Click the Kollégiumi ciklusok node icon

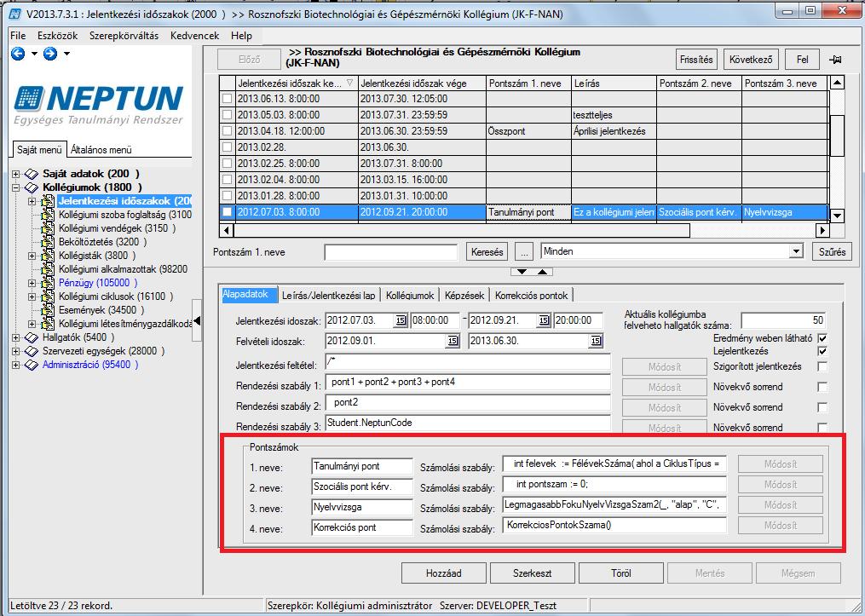(49, 296)
